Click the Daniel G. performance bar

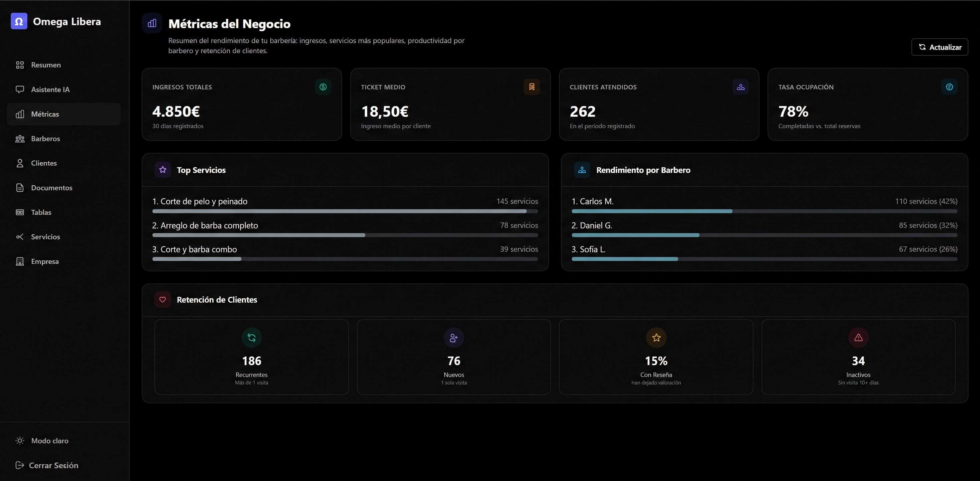764,235
